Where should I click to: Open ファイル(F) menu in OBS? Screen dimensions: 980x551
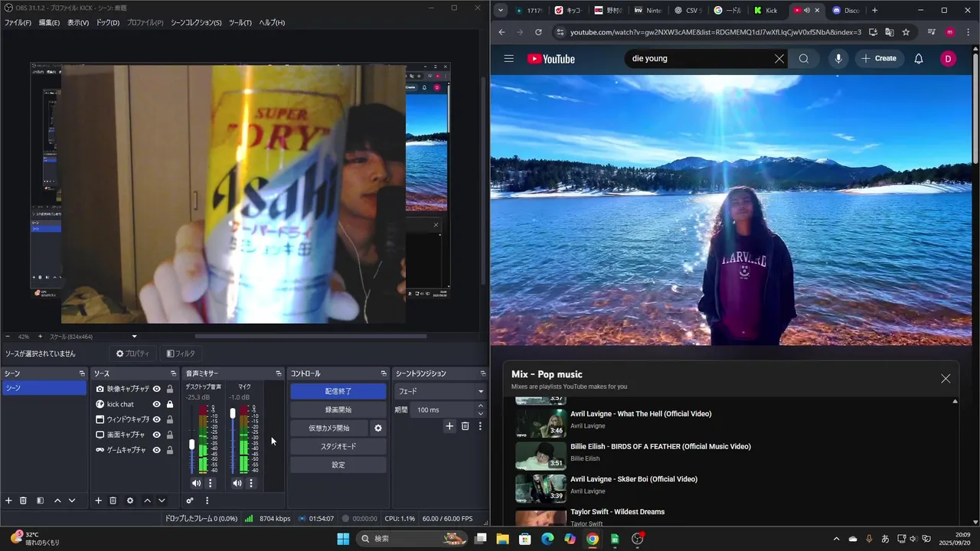[x=18, y=23]
